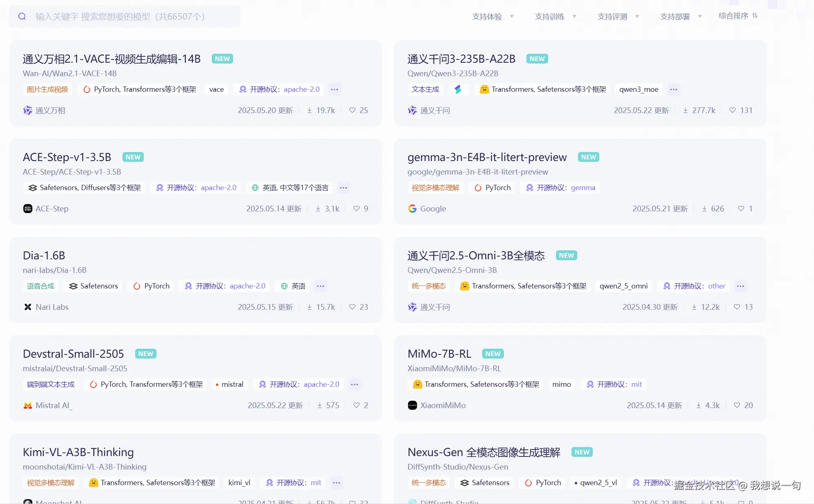Click the ACE-Step organization logo

click(27, 209)
